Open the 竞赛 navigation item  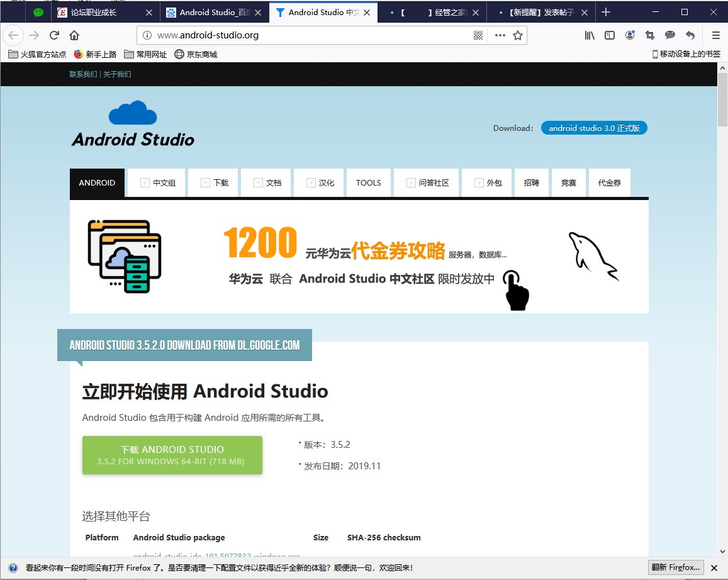click(569, 183)
